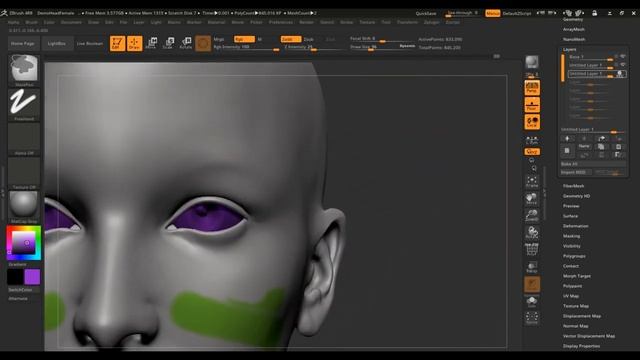The width and height of the screenshot is (640, 360).
Task: Toggle Persp perspective view
Action: coord(532,88)
